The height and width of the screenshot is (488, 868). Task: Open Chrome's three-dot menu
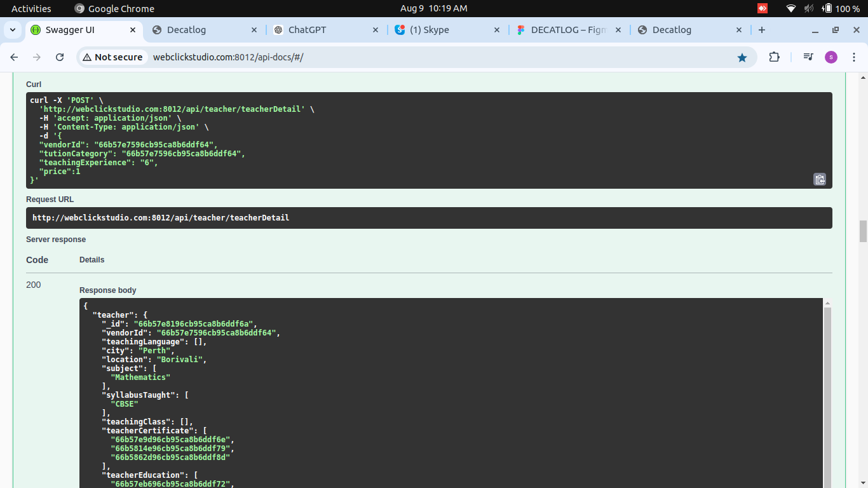point(853,57)
